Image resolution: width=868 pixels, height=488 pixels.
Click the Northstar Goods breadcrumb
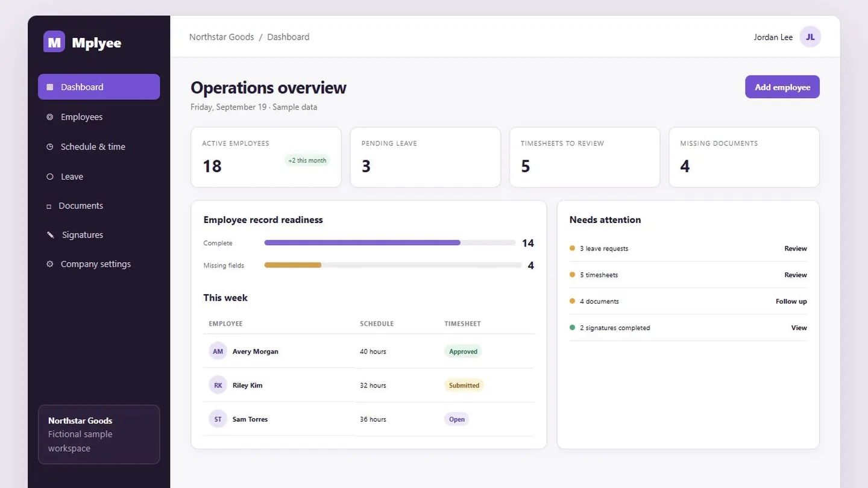(221, 37)
